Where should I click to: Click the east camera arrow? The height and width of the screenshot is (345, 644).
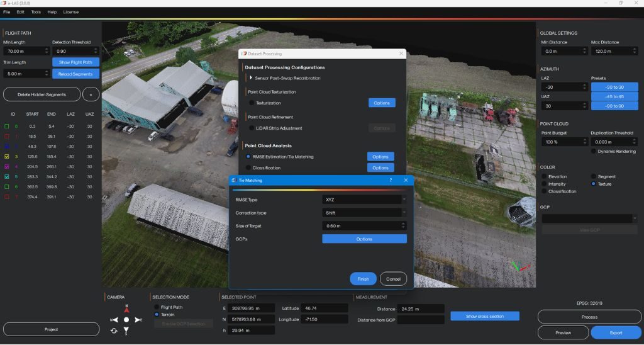138,320
